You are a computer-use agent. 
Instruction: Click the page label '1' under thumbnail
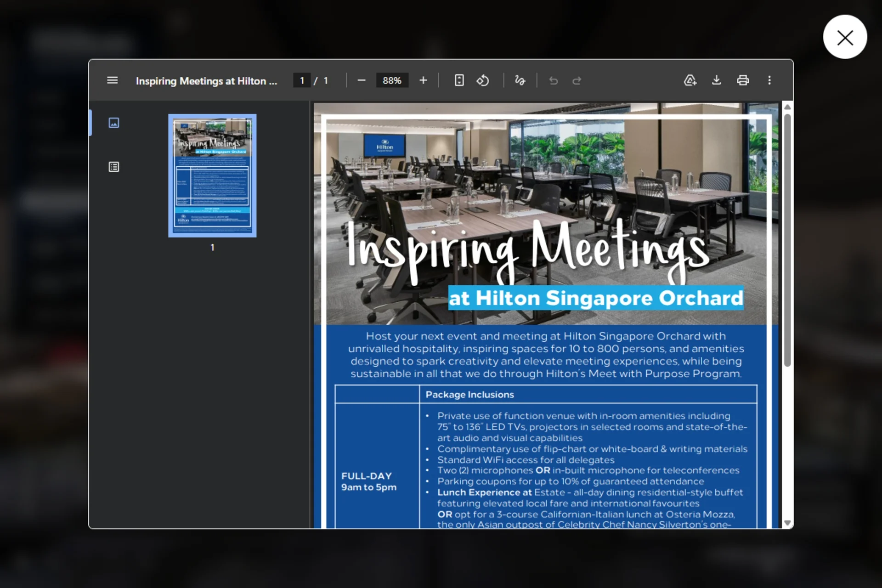[212, 247]
